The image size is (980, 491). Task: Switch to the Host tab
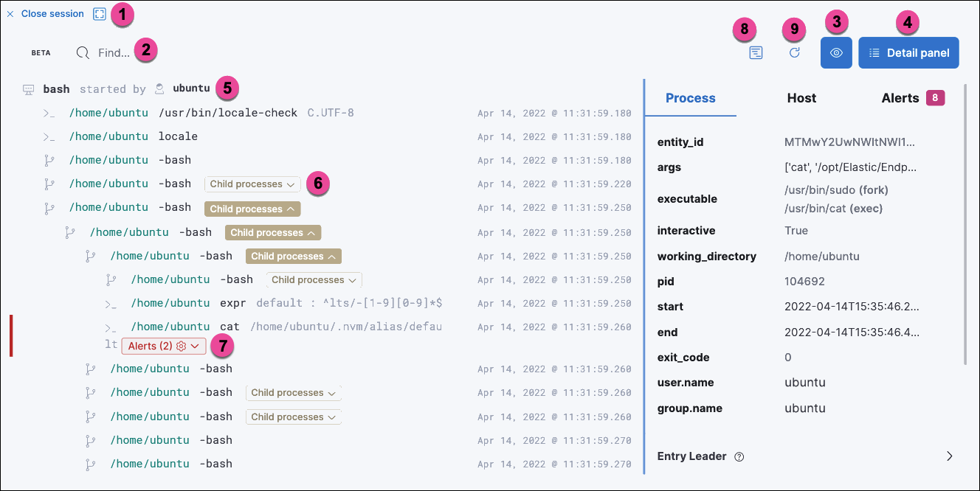[x=801, y=98]
